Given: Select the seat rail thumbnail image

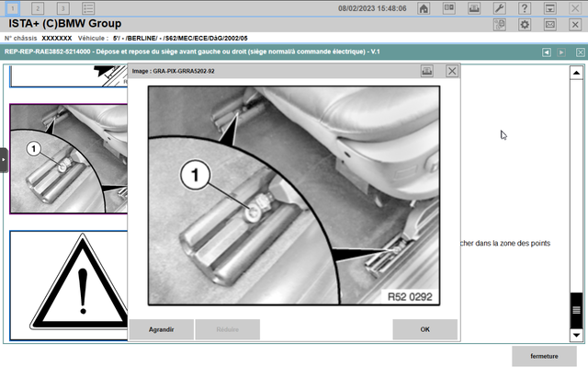Looking at the screenshot, I should [x=68, y=159].
